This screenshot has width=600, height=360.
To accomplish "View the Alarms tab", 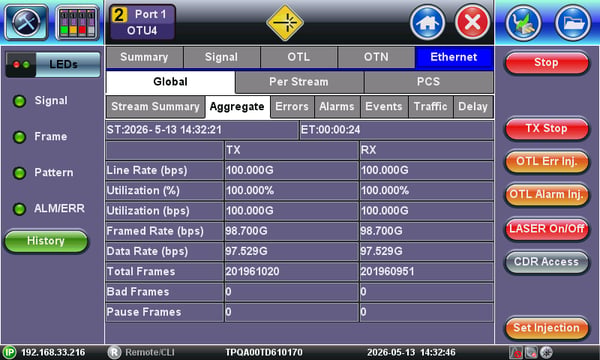I will point(337,107).
